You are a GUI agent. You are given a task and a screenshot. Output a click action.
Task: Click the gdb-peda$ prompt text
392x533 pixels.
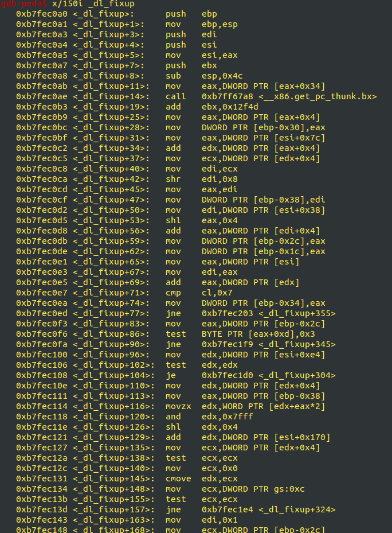click(x=23, y=4)
